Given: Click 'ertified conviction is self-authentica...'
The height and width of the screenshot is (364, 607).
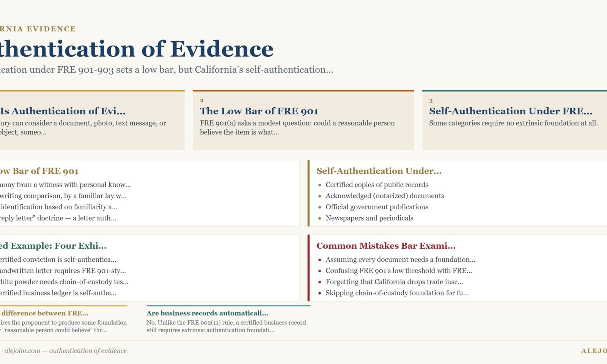Looking at the screenshot, I should (x=58, y=259).
